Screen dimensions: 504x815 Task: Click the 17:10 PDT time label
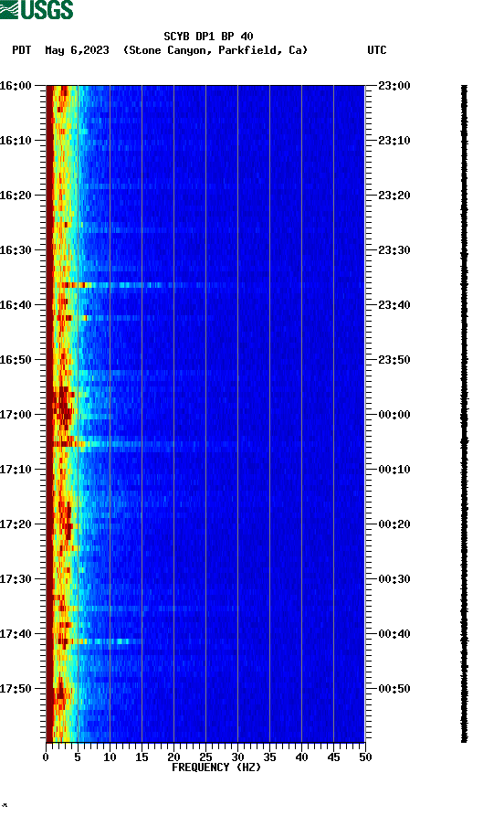pyautogui.click(x=16, y=470)
